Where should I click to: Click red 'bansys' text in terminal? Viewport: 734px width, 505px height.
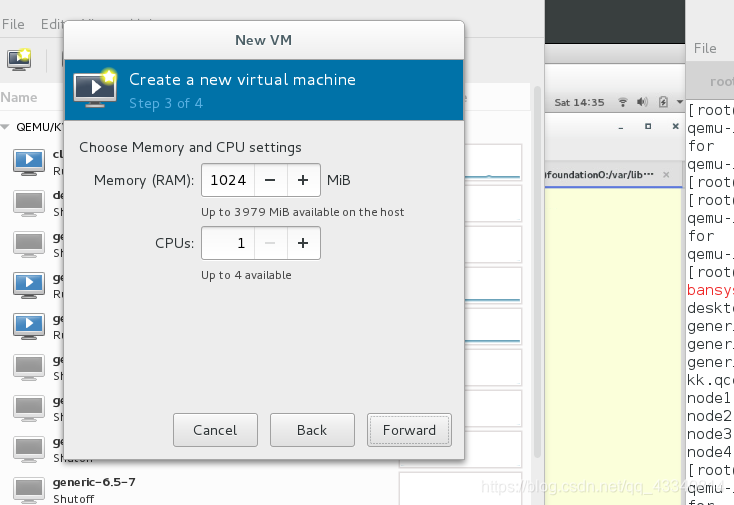[x=710, y=290]
